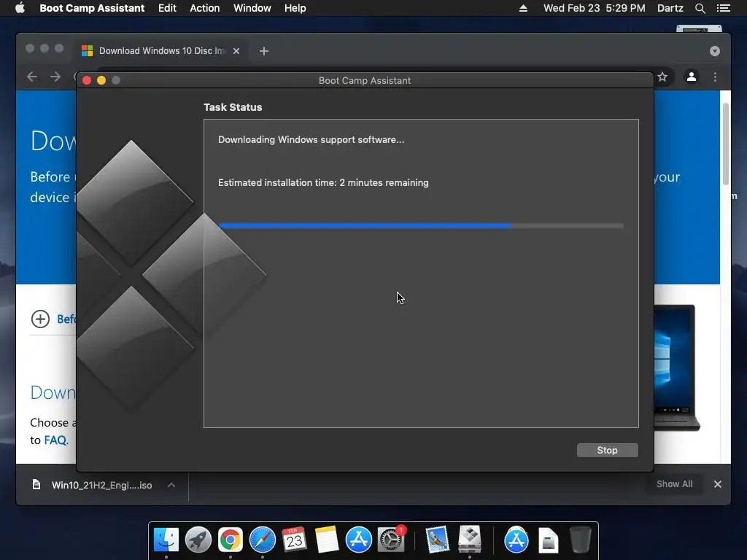Expand the Before you begin section
Viewport: 747px width, 560px height.
tap(41, 319)
